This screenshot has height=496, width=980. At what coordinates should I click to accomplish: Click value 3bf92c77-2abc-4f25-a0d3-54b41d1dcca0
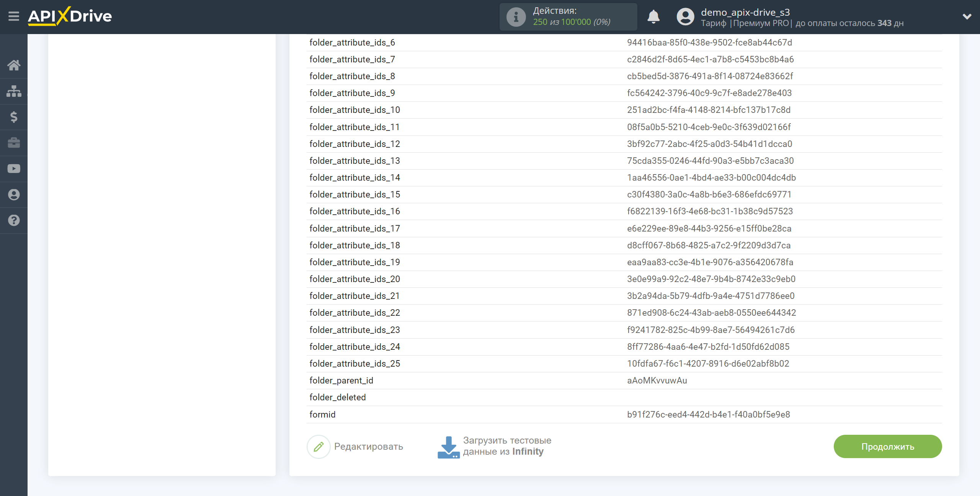pyautogui.click(x=710, y=144)
